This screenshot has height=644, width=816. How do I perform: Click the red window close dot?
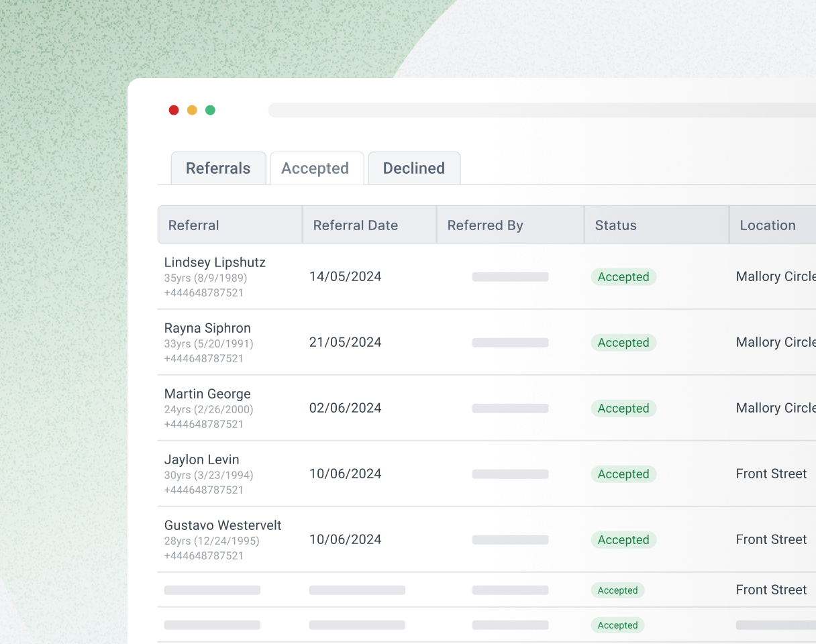point(174,110)
